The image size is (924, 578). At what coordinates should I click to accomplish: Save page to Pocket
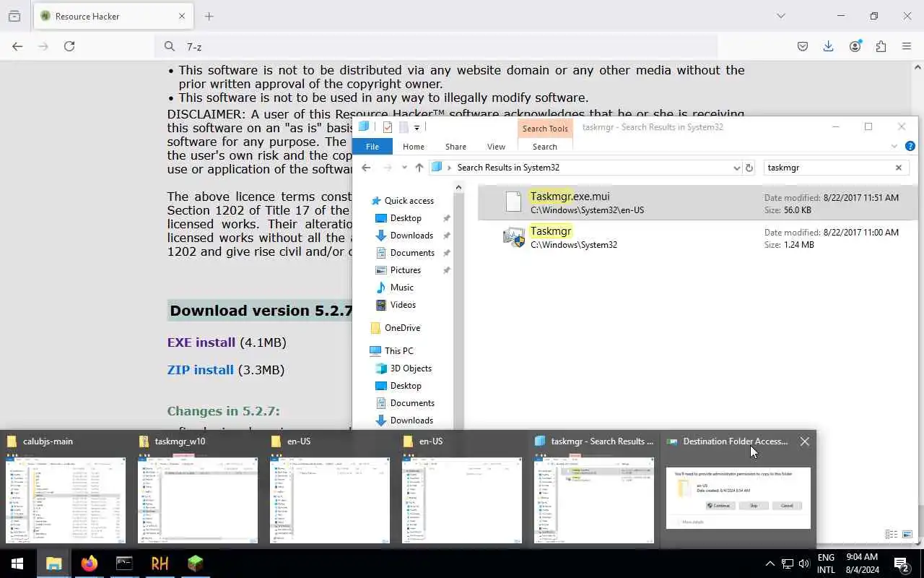803,46
